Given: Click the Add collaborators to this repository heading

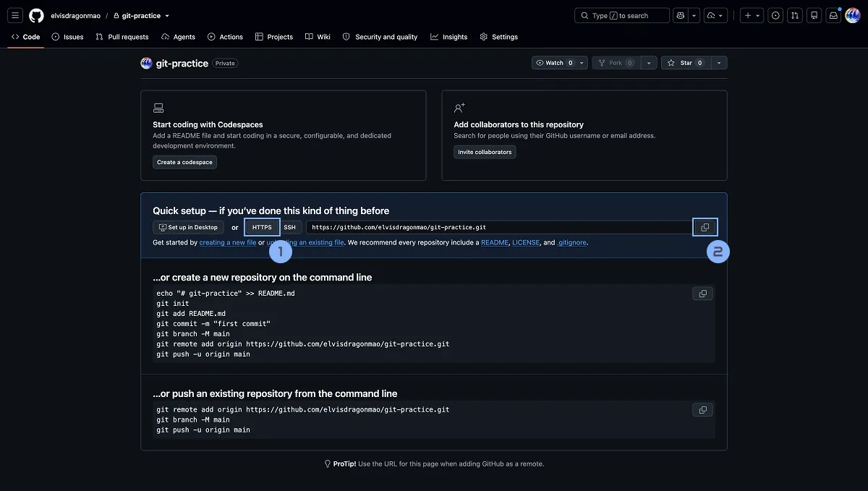Looking at the screenshot, I should click(519, 124).
